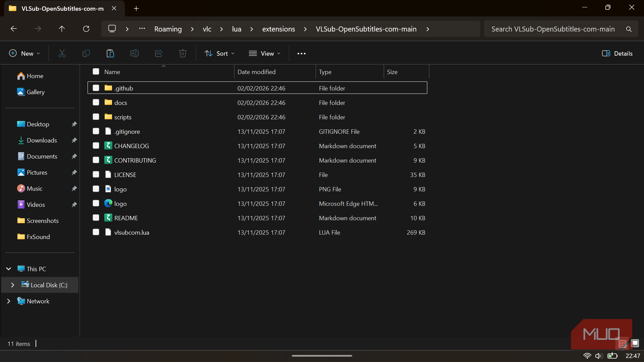Click the Roaming breadcrumb segment
This screenshot has height=362, width=644.
(168, 29)
